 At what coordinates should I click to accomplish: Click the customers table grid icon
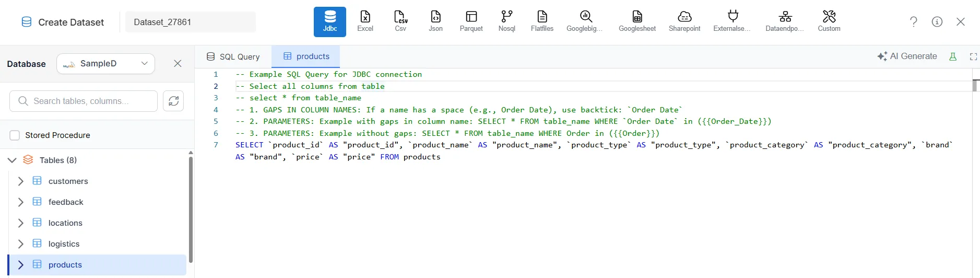pos(37,181)
